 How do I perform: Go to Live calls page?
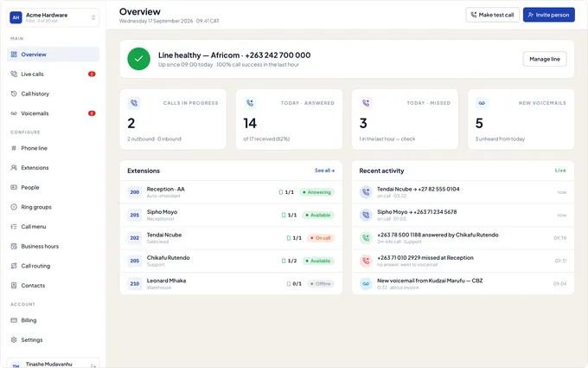pyautogui.click(x=53, y=74)
